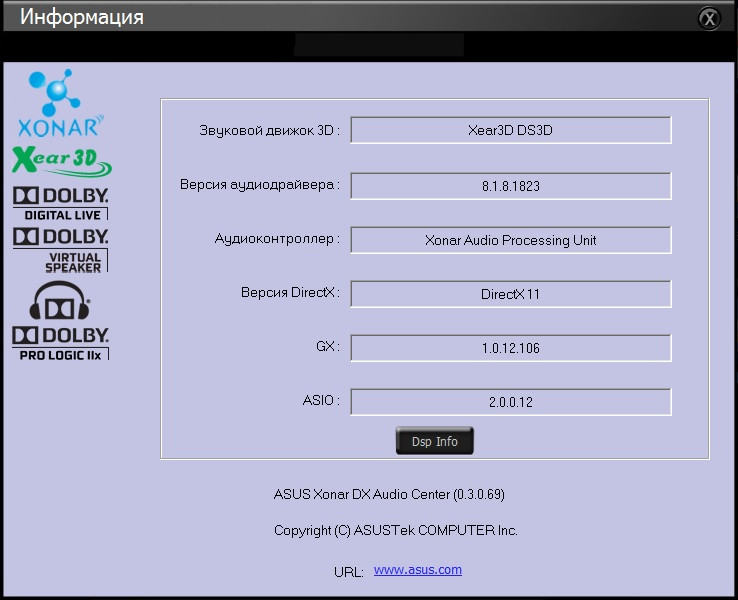738x600 pixels.
Task: Click the ASIO version 2.0.0.12 field
Action: tap(511, 402)
